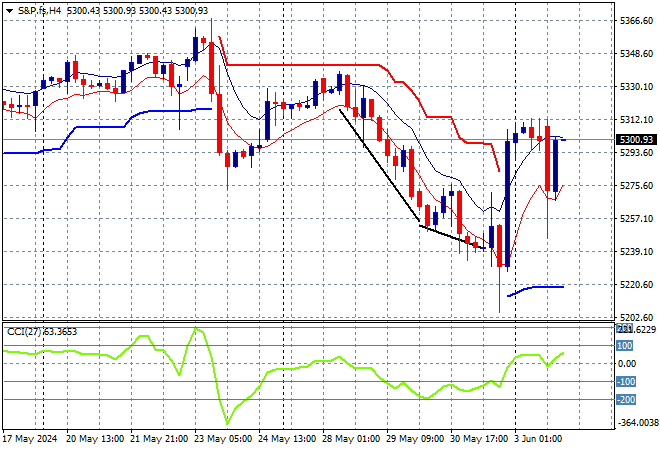Open the chart menu triangle beside S&P.fs
Viewport: 660px width, 450px height.
[x=9, y=11]
